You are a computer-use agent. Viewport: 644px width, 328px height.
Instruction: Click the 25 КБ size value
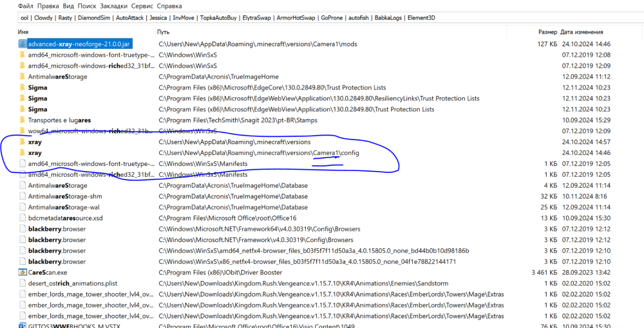tap(549, 207)
